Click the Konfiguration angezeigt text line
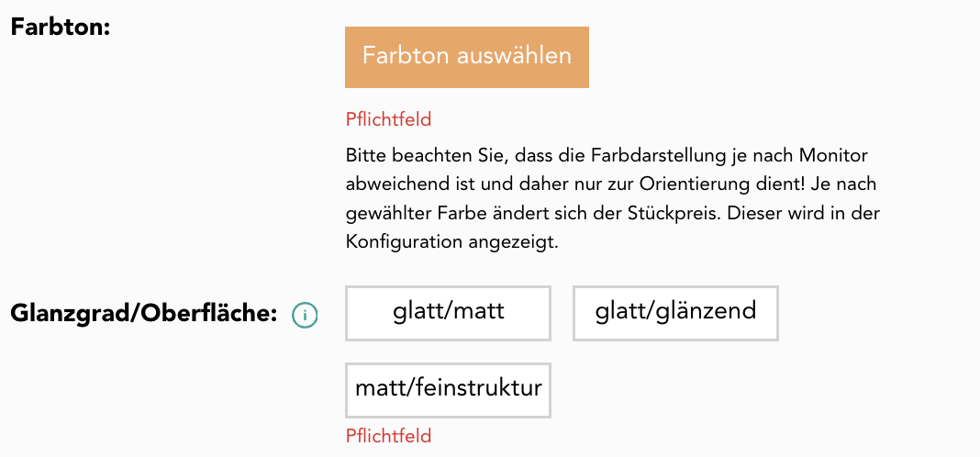980x457 pixels. pos(452,242)
